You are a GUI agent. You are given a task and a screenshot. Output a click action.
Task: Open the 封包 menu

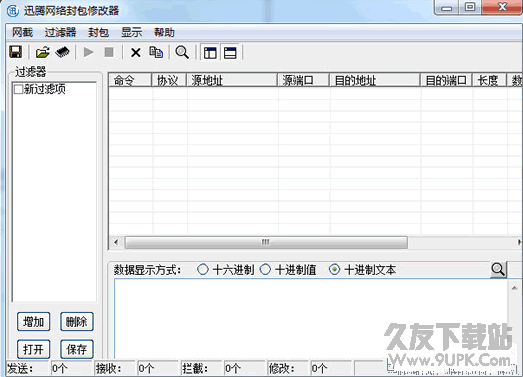coord(98,32)
